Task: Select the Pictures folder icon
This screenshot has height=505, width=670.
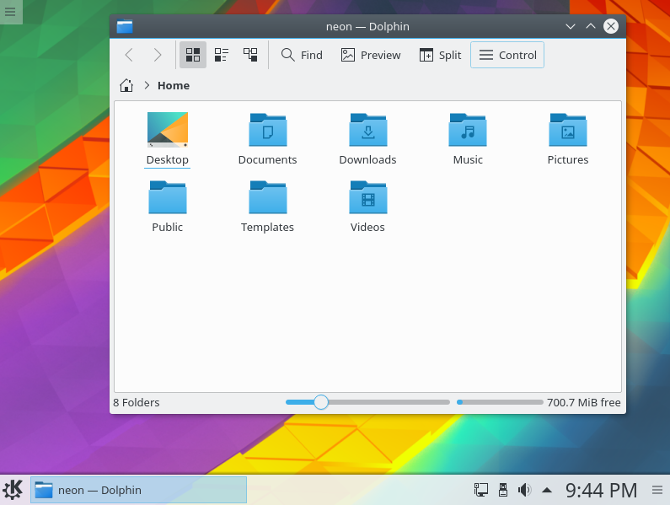Action: [567, 131]
